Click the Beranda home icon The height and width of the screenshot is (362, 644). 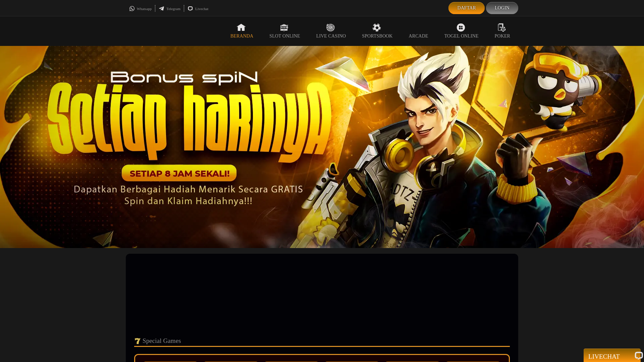tap(241, 27)
